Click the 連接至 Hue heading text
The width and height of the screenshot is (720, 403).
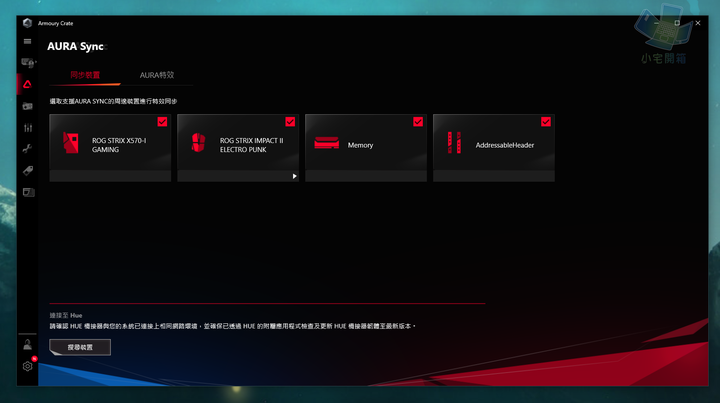66,315
